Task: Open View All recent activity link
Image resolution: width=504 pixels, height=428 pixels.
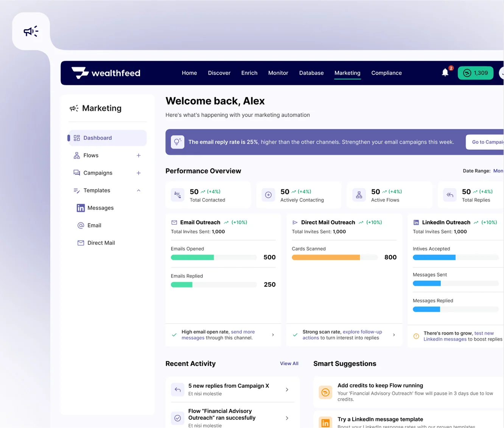Action: click(289, 364)
